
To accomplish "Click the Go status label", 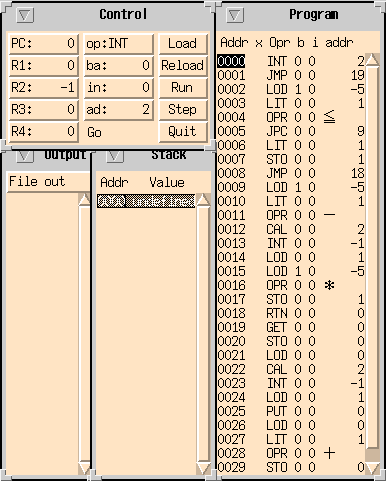I will point(94,133).
